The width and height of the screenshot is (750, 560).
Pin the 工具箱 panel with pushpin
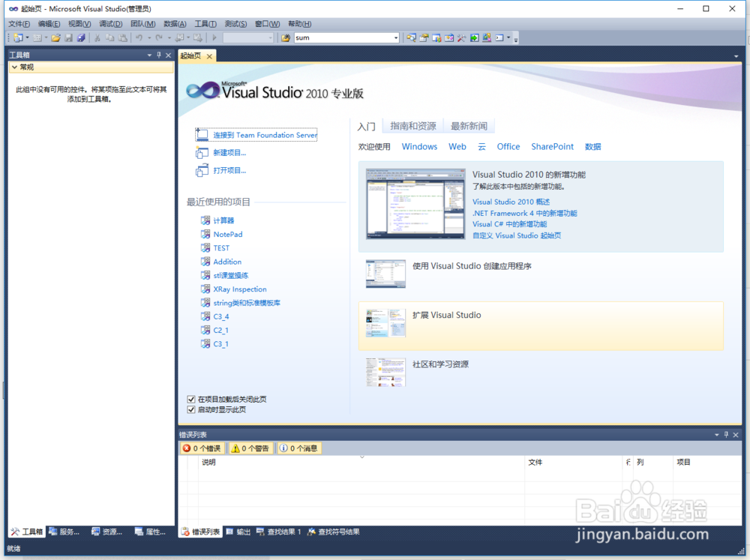[x=159, y=55]
